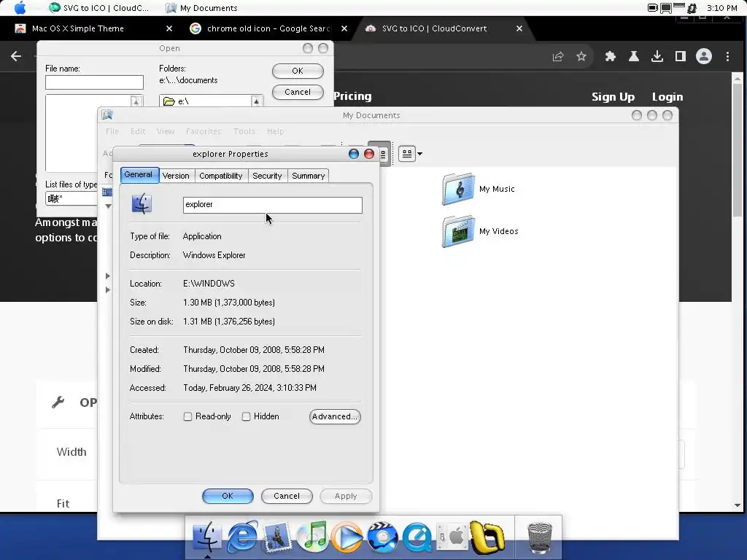This screenshot has width=747, height=560.
Task: Open the Summary tab
Action: (309, 176)
